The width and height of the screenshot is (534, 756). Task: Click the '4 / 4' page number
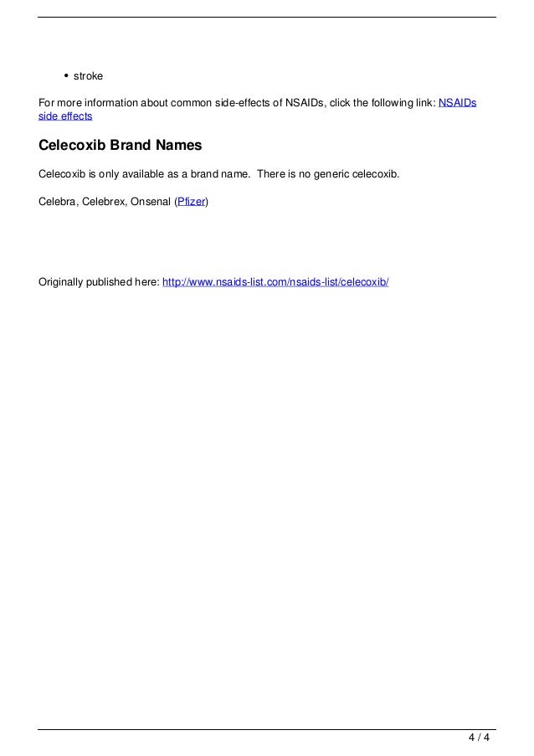point(479,738)
